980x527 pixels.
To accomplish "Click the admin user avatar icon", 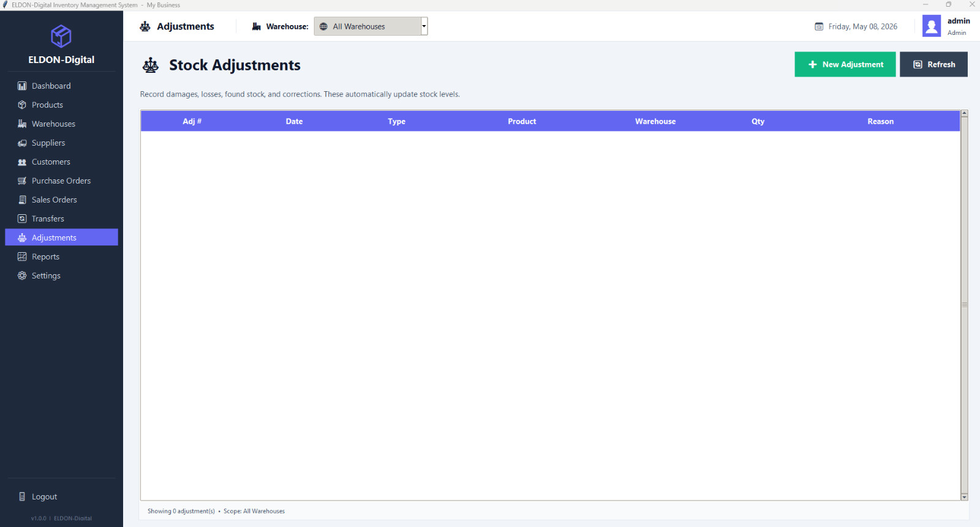I will [x=932, y=26].
